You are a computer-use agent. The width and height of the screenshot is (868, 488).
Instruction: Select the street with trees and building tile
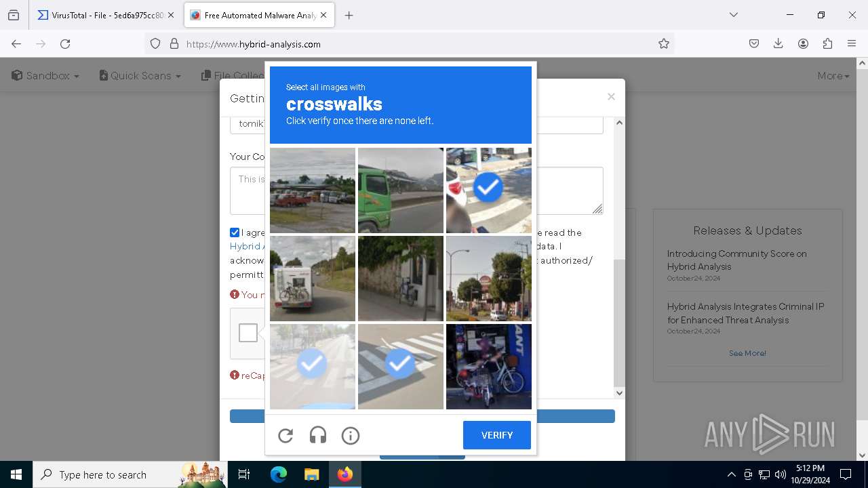point(489,279)
